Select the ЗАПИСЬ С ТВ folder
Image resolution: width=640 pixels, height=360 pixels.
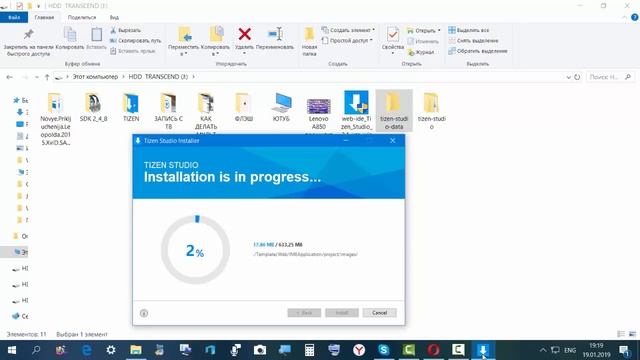point(168,111)
